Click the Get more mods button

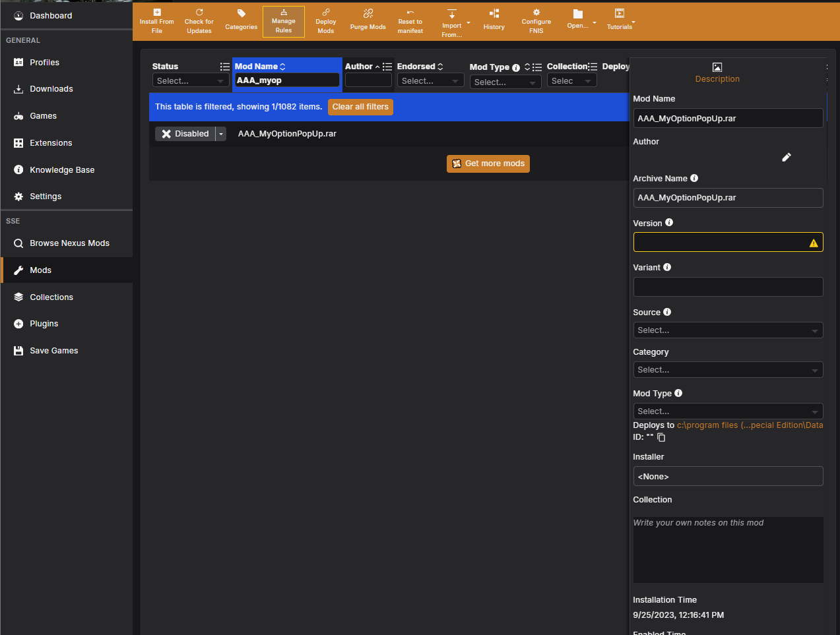click(x=488, y=164)
